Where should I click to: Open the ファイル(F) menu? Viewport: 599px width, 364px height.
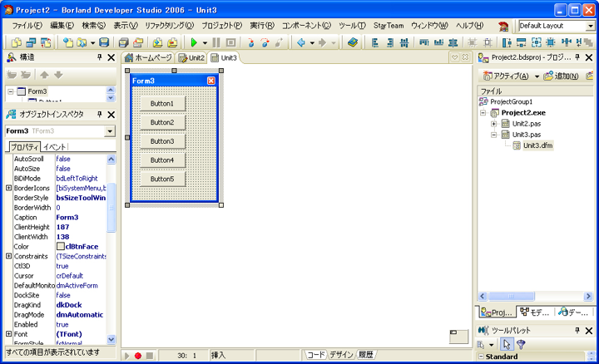click(27, 26)
